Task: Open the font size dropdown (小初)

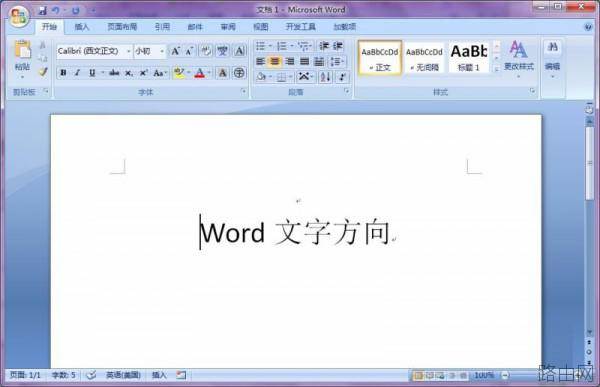Action: click(162, 51)
